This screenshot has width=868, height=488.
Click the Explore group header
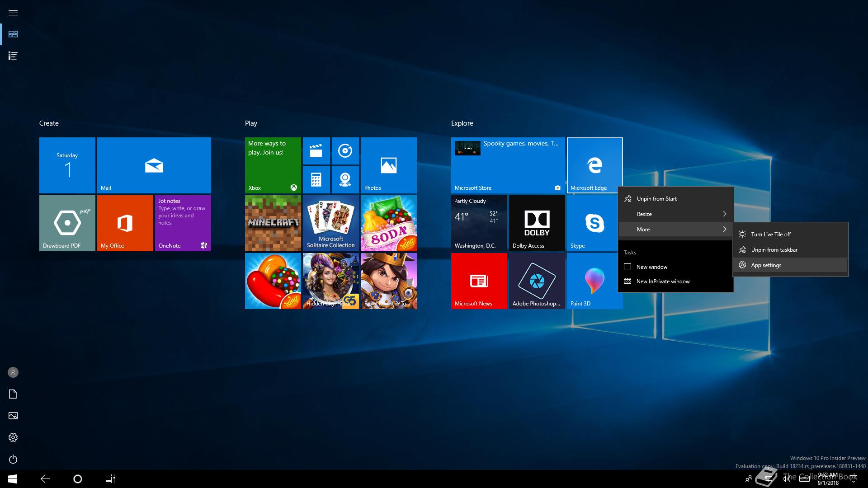(x=462, y=123)
